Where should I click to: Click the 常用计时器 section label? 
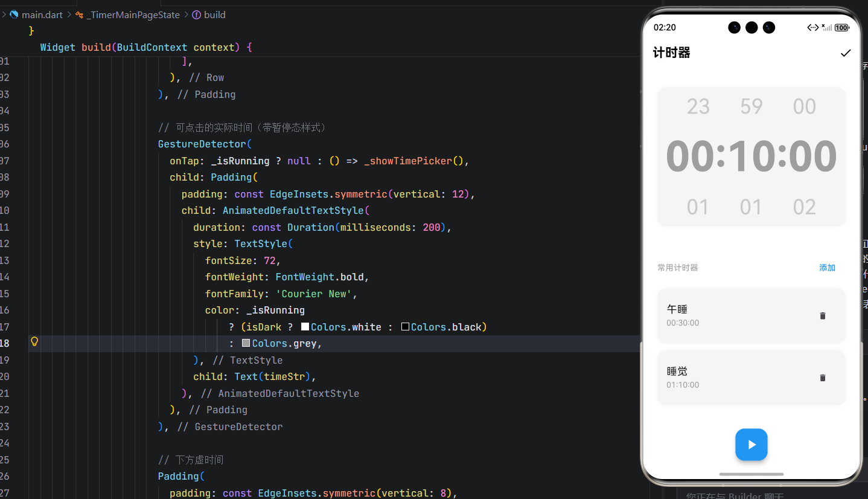pyautogui.click(x=678, y=268)
